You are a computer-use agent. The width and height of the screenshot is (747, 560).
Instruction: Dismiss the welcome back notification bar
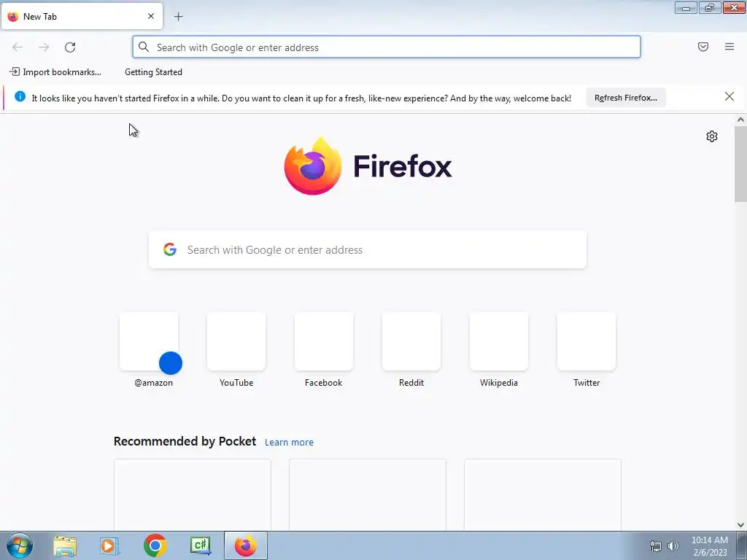coord(729,97)
